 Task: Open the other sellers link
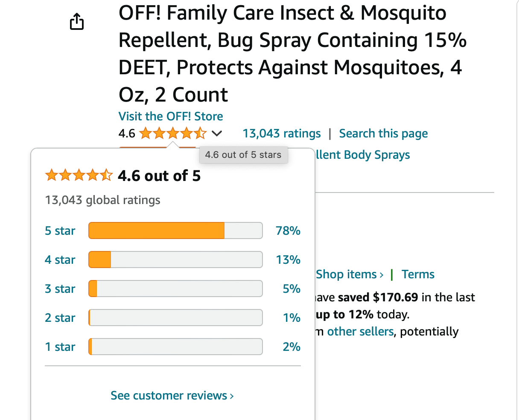click(x=360, y=332)
